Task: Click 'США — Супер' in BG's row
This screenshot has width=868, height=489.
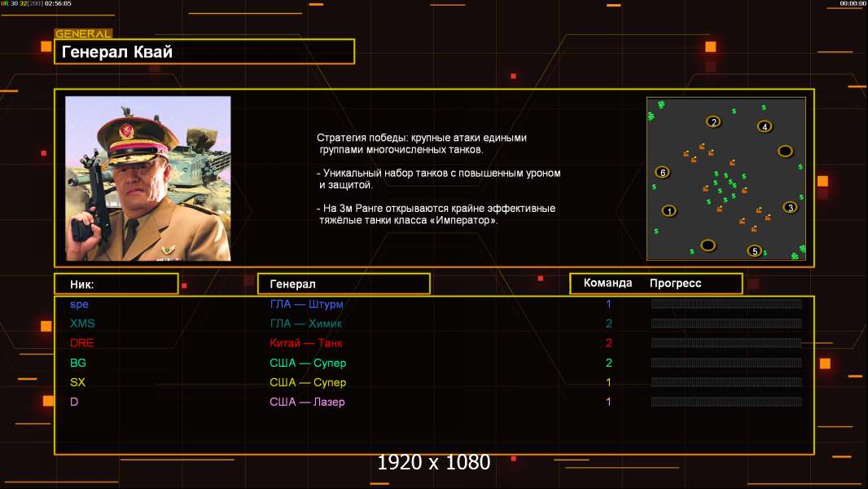Action: (308, 363)
